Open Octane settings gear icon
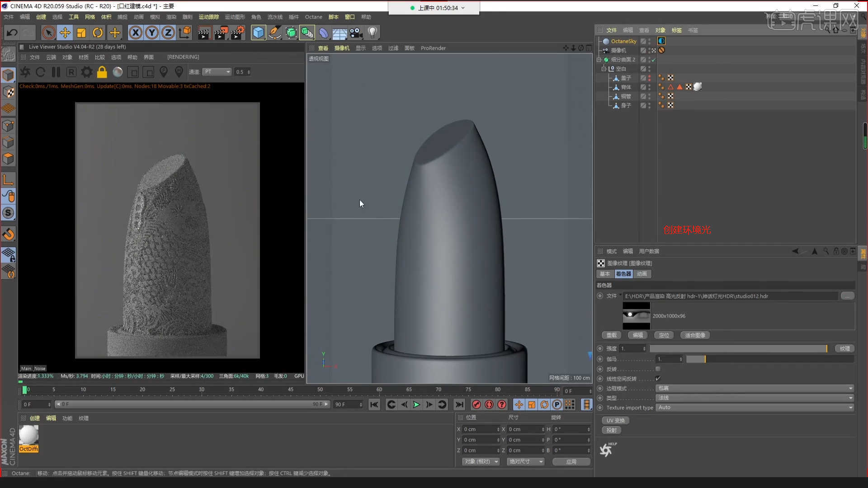Screen dimensions: 868x488 point(86,72)
